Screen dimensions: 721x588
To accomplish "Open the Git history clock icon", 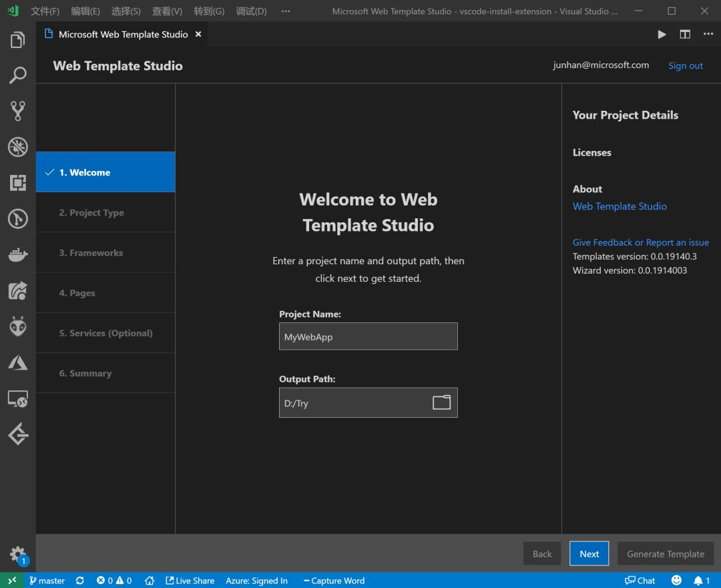I will (x=17, y=219).
